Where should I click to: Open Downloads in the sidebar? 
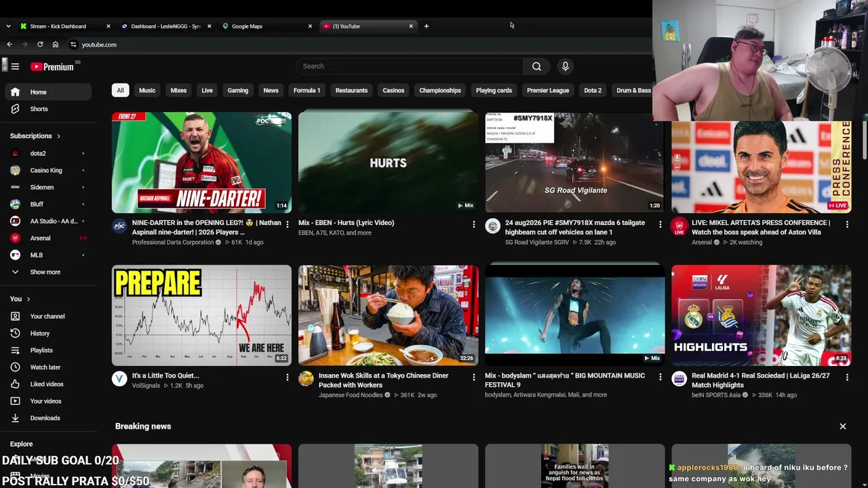[47, 418]
